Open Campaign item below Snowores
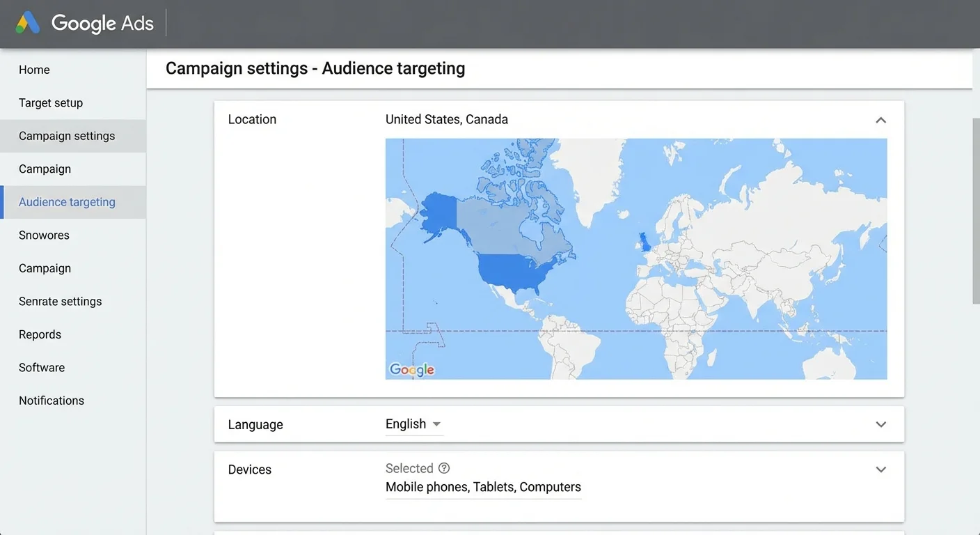 pos(73,268)
